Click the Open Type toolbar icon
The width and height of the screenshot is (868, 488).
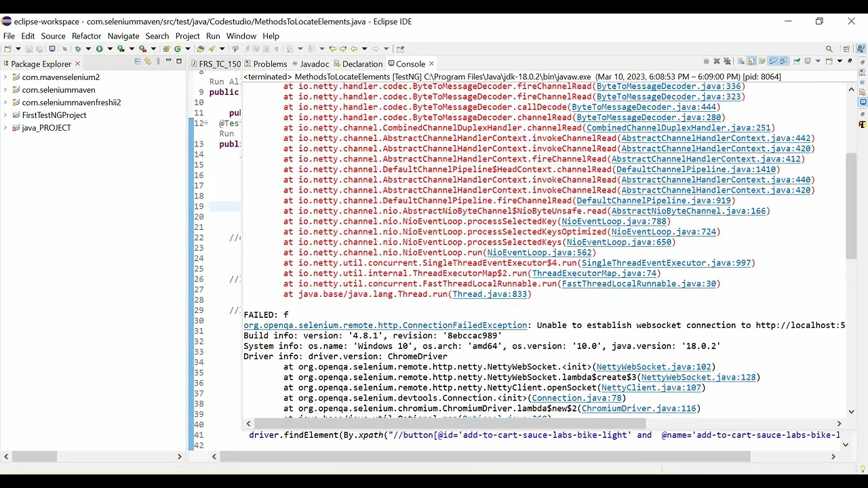[200, 49]
